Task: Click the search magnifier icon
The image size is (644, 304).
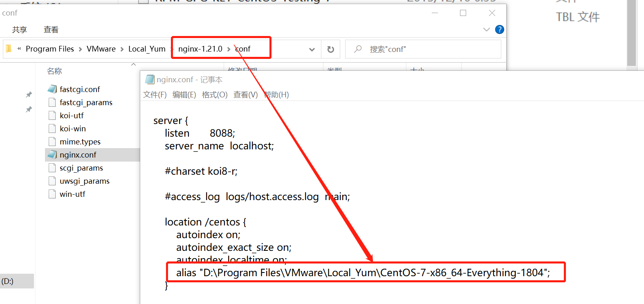Action: (x=358, y=49)
